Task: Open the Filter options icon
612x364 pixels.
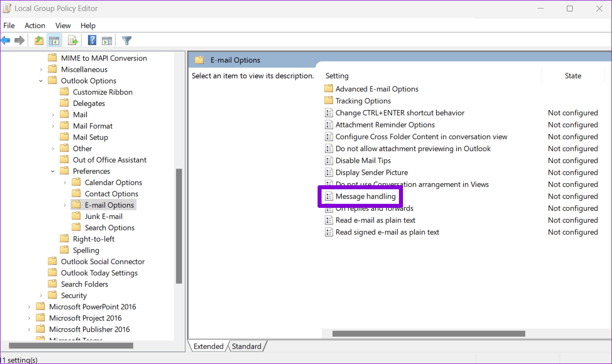Action: 127,40
